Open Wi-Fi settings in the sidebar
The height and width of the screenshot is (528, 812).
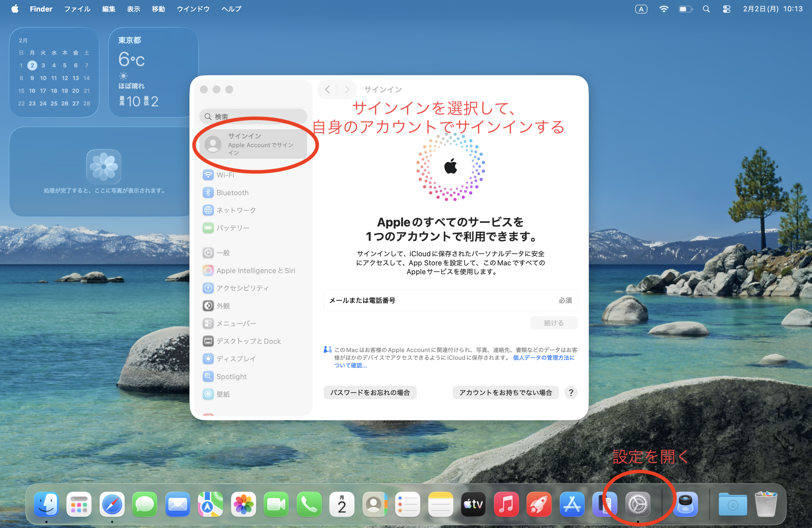253,175
